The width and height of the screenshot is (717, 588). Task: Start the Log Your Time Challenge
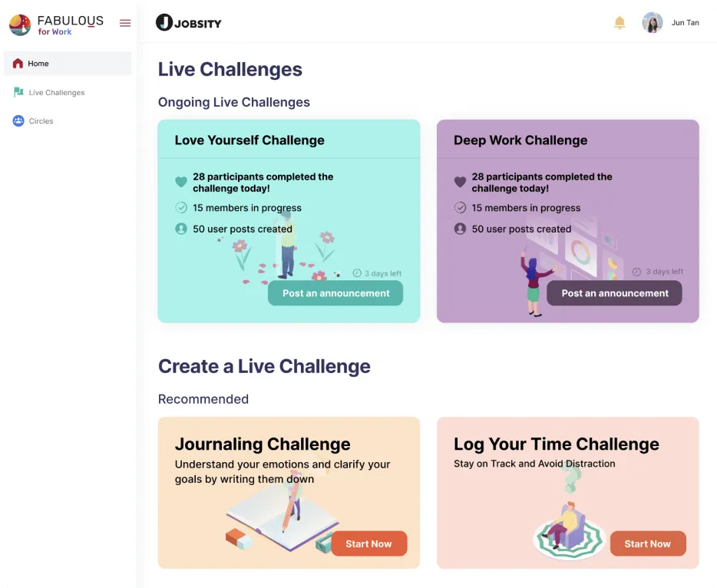[647, 543]
